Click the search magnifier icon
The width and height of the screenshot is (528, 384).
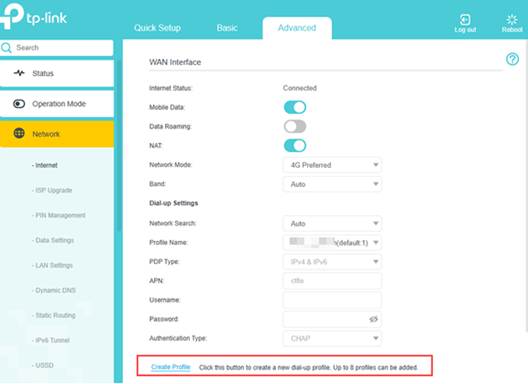point(6,48)
